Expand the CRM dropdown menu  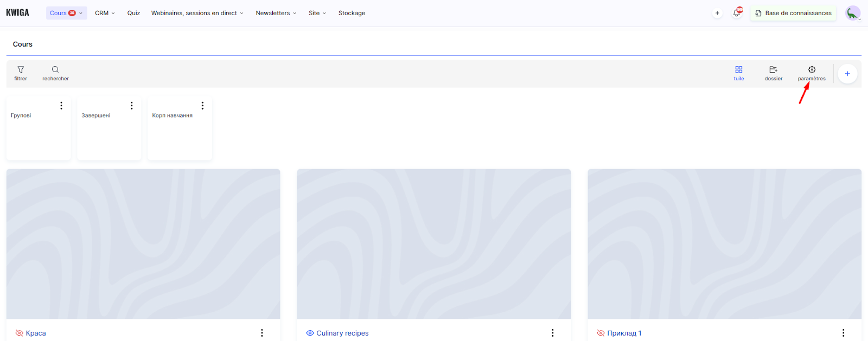pyautogui.click(x=105, y=13)
